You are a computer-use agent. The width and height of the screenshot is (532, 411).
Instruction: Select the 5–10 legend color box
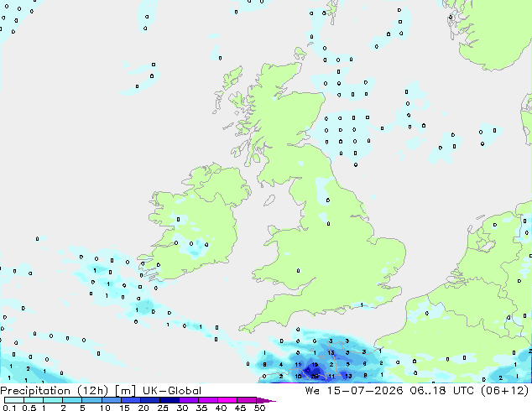point(92,400)
